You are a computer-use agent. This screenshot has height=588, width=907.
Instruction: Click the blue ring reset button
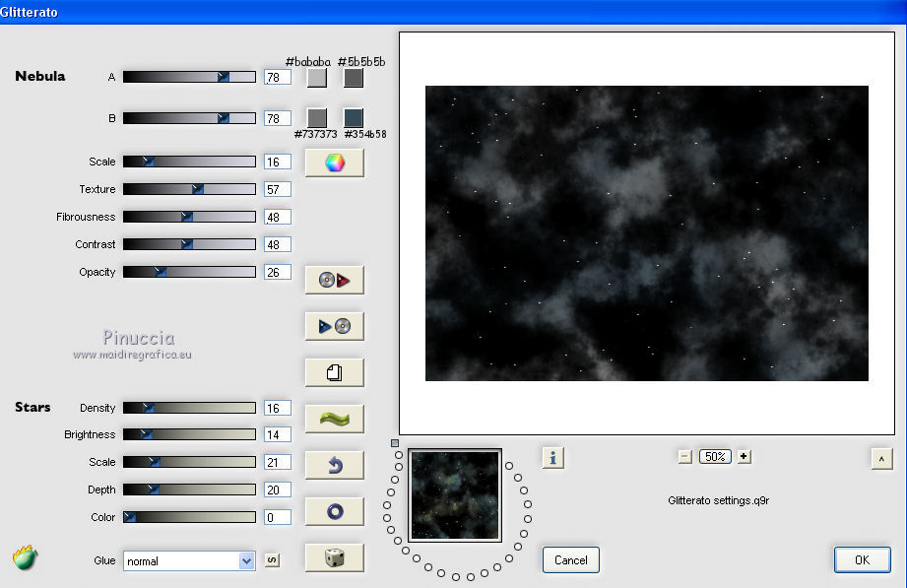335,511
